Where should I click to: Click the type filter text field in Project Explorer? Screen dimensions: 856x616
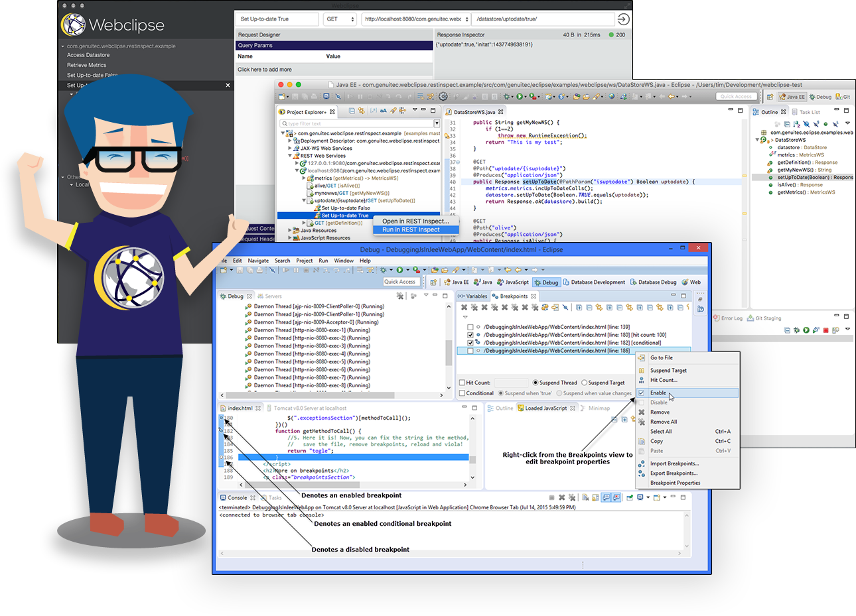tap(356, 123)
